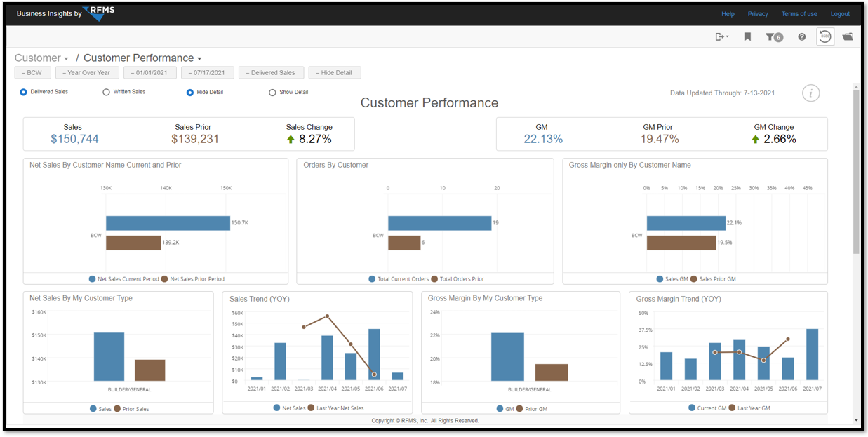Open the export menu icon

[721, 36]
